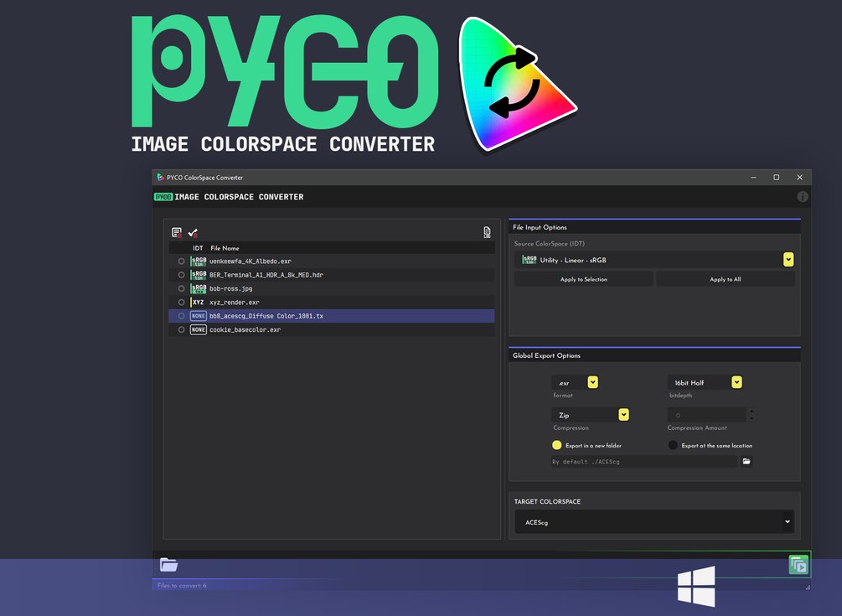
Task: Toggle radio circle for bob-ross.jpg
Action: pos(182,288)
